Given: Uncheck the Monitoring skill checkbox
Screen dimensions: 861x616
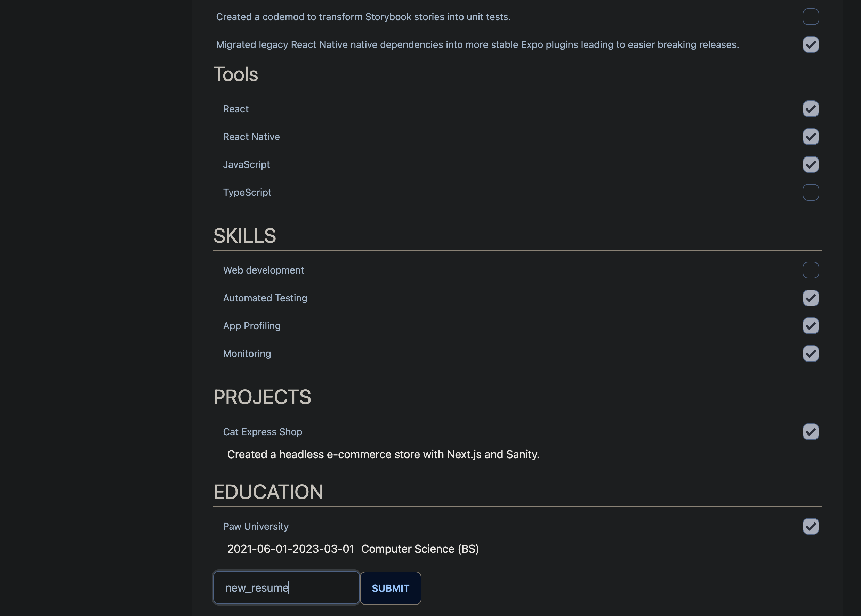Looking at the screenshot, I should point(811,354).
